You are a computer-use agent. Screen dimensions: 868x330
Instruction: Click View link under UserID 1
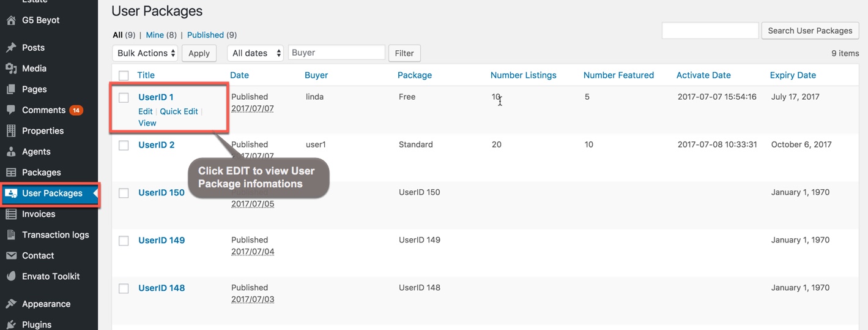click(x=147, y=123)
